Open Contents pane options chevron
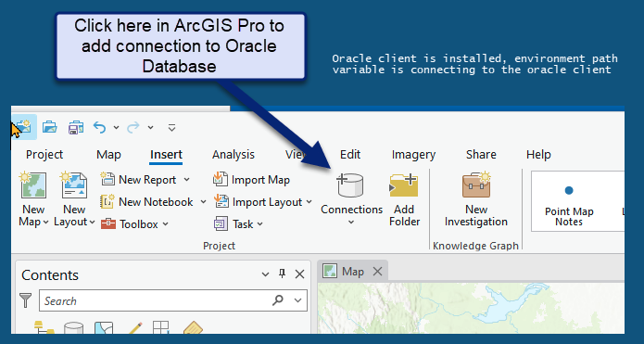This screenshot has width=644, height=344. 265,274
